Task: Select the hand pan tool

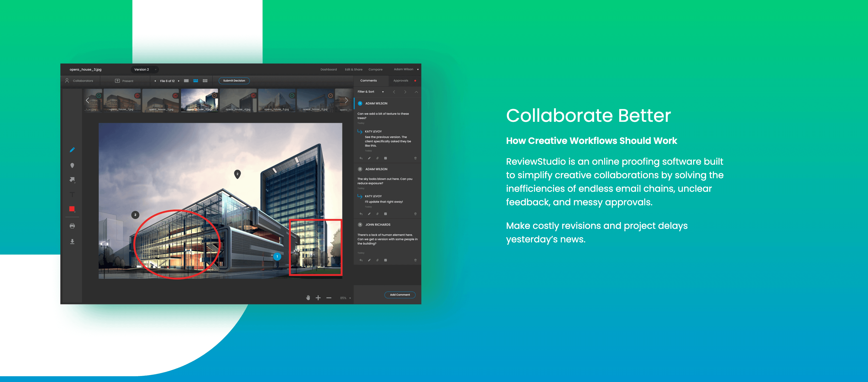Action: click(308, 298)
